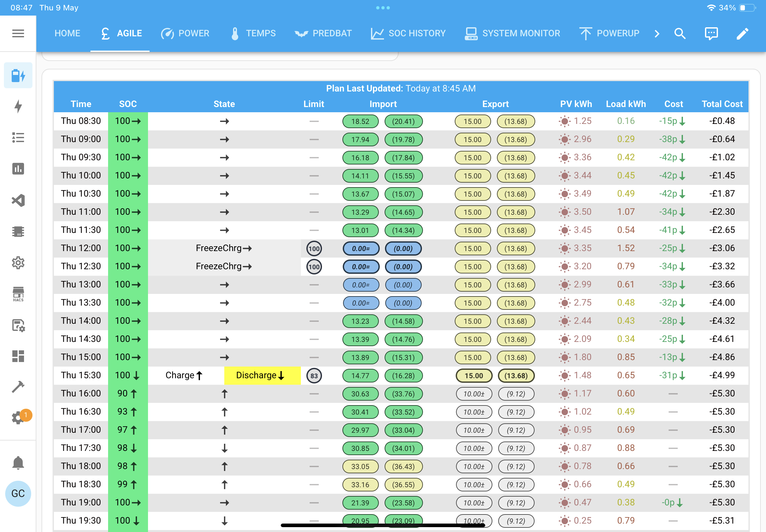Open the history bar chart sidebar icon
This screenshot has width=766, height=532.
(x=18, y=169)
